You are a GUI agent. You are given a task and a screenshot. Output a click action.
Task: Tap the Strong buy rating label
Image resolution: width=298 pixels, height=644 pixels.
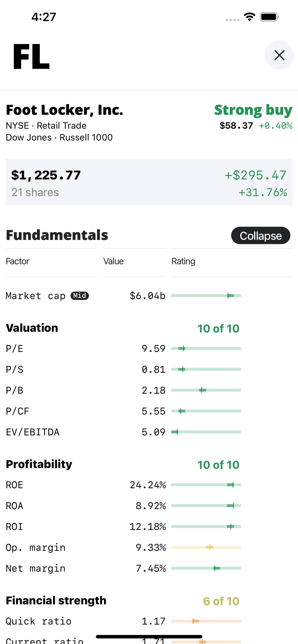[x=253, y=110]
